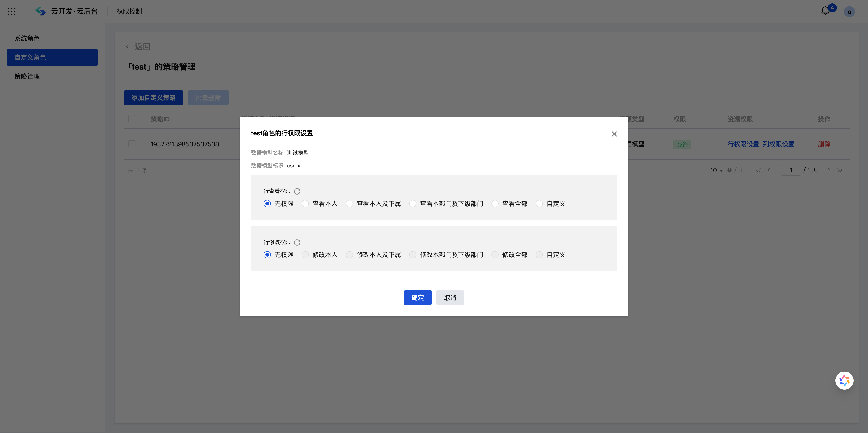868x433 pixels.
Task: Switch to 系统角色 in sidebar
Action: coord(27,38)
